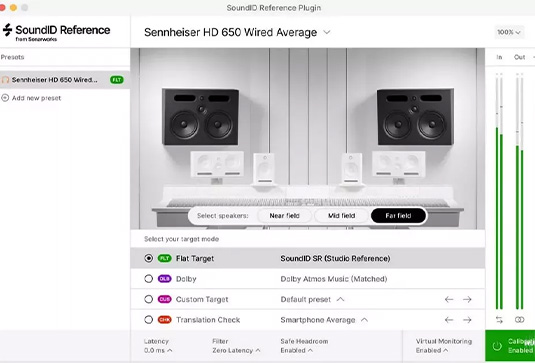Click the Presets heading
Image resolution: width=535 pixels, height=363 pixels.
coord(12,57)
